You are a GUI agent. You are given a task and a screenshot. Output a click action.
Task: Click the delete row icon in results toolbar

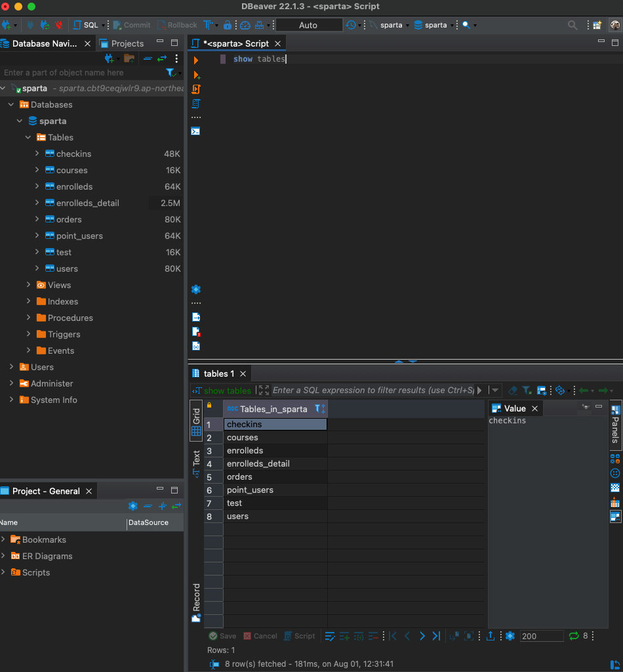click(373, 637)
